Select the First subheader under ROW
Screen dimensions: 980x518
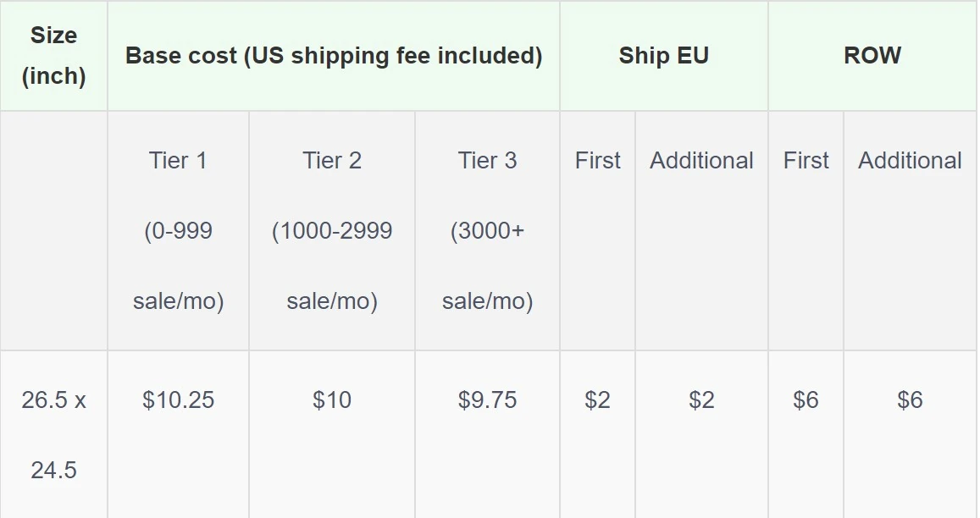pos(806,161)
